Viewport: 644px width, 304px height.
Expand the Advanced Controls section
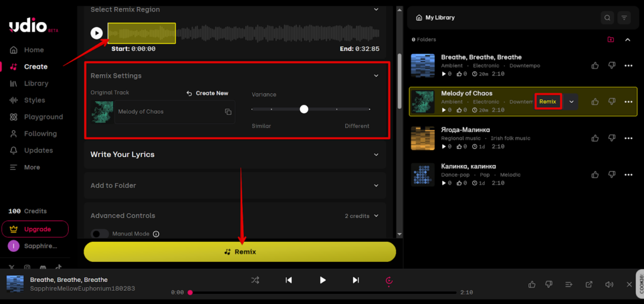pyautogui.click(x=376, y=216)
